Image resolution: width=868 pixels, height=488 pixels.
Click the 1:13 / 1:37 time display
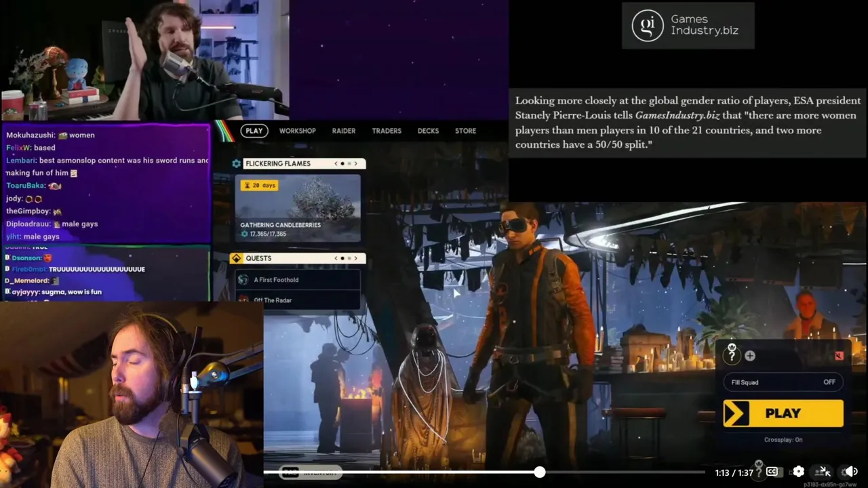pyautogui.click(x=734, y=472)
